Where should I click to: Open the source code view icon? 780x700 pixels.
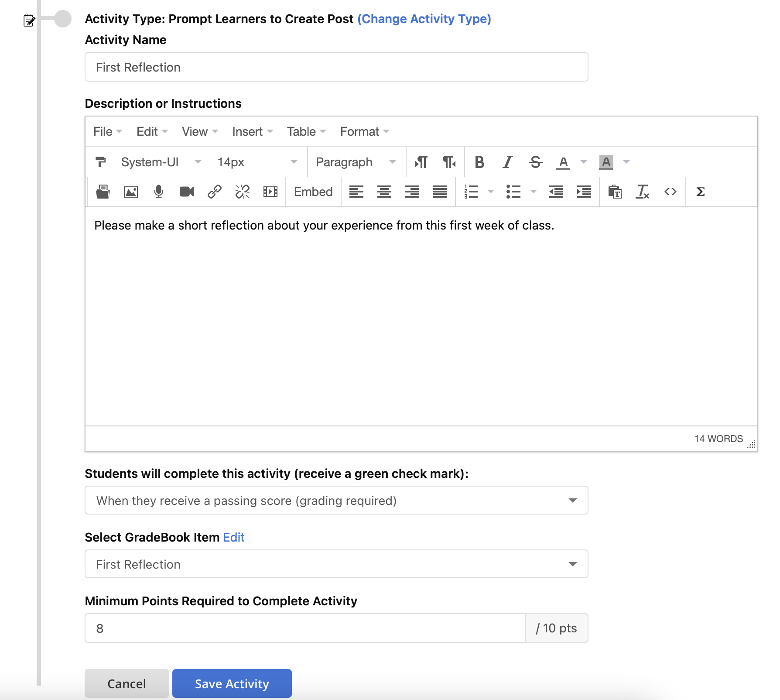(x=671, y=192)
